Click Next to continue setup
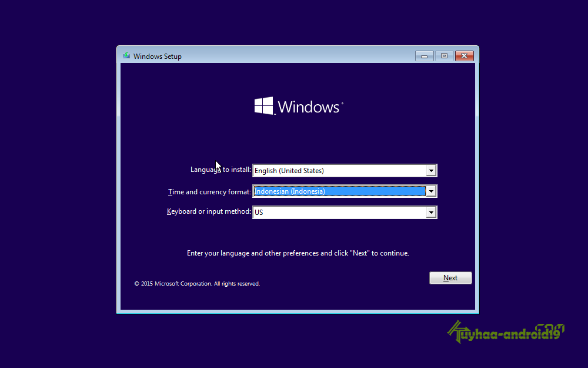This screenshot has width=588, height=368. tap(450, 278)
